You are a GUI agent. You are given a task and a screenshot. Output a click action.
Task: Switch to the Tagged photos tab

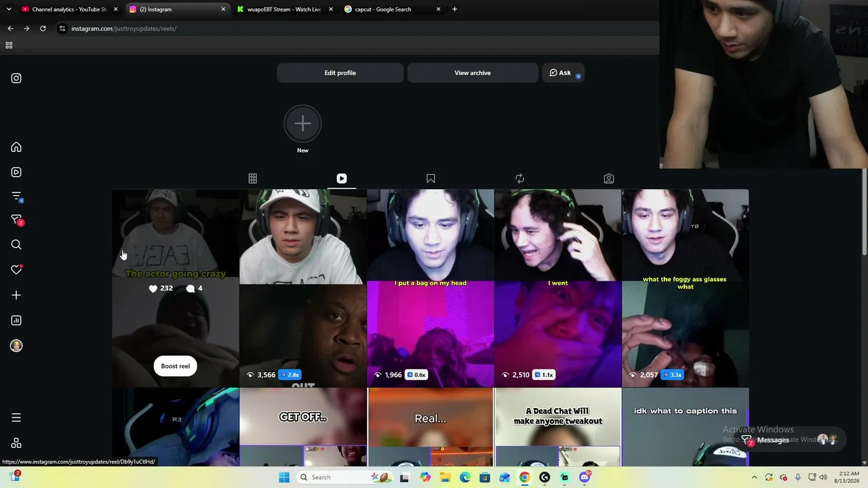coord(609,178)
